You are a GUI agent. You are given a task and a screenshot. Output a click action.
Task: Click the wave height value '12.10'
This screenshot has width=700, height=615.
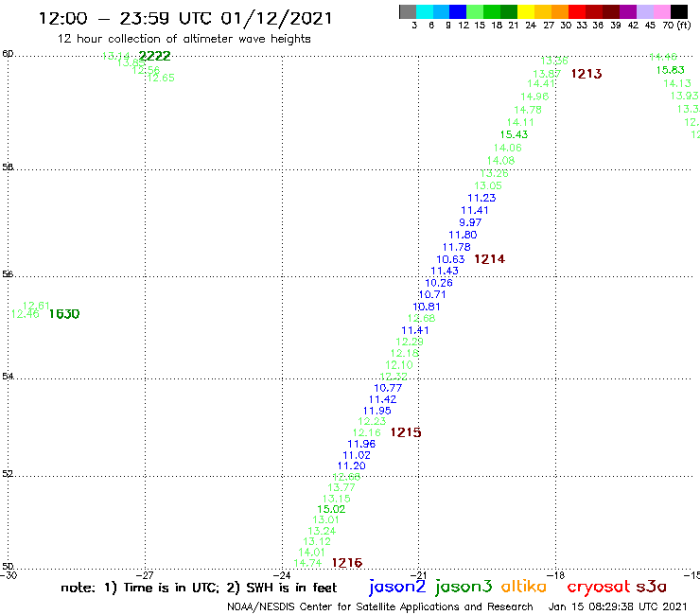point(399,365)
